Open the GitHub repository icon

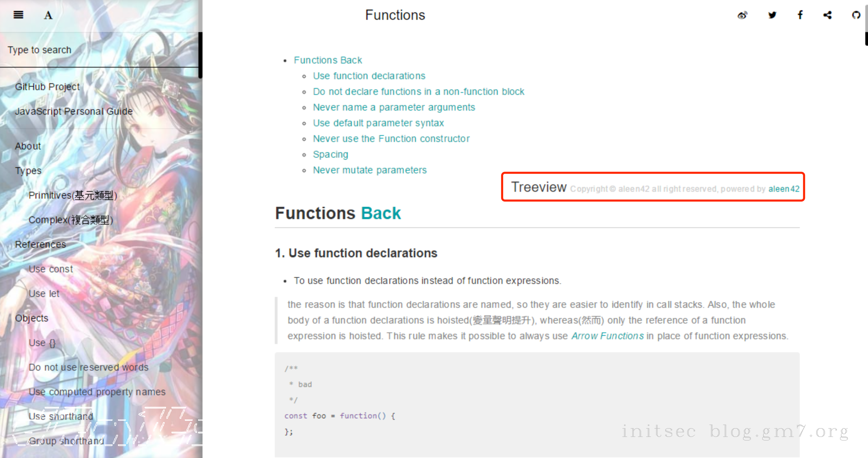click(856, 15)
